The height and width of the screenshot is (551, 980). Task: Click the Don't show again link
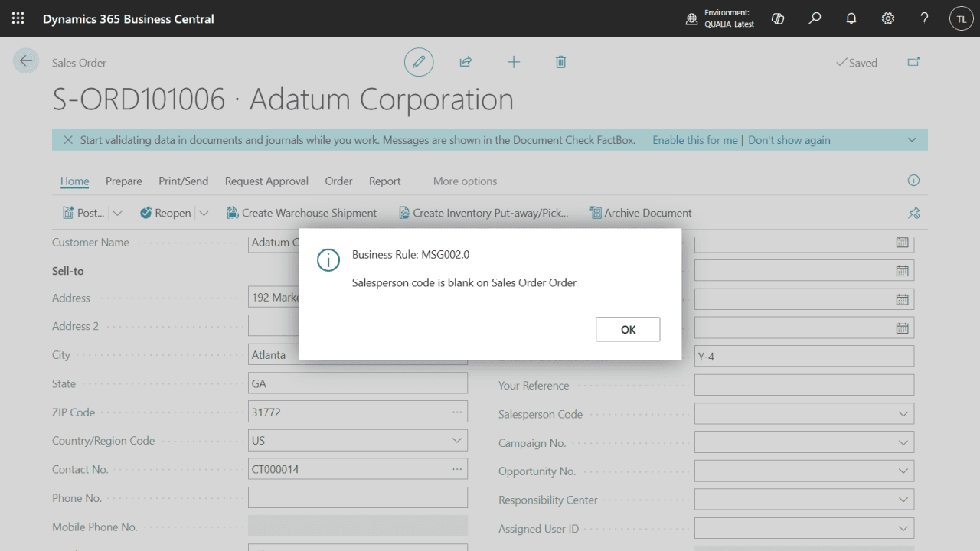[x=789, y=140]
